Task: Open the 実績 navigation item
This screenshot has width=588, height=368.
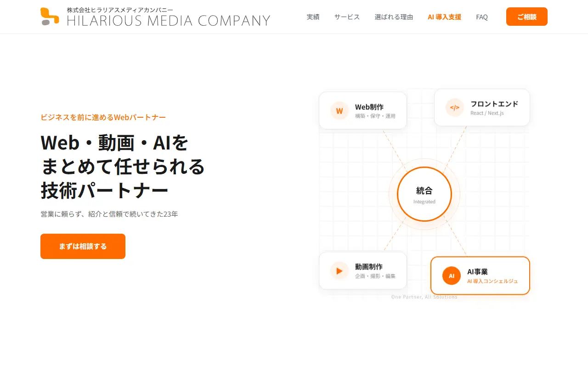Action: coord(313,17)
